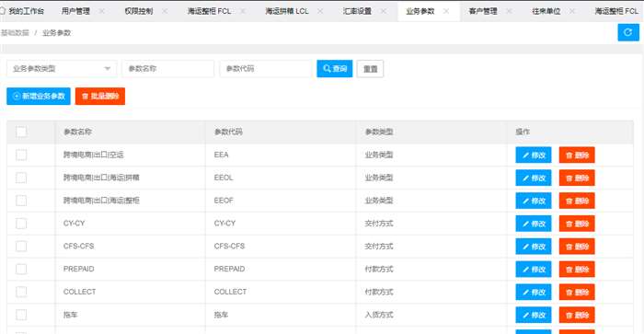Open the 汇率设置 tab

click(x=357, y=11)
